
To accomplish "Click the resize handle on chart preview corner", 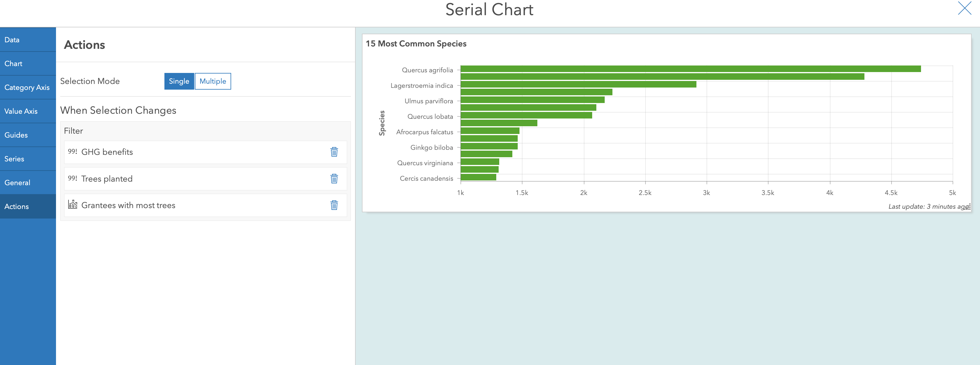I will (967, 206).
